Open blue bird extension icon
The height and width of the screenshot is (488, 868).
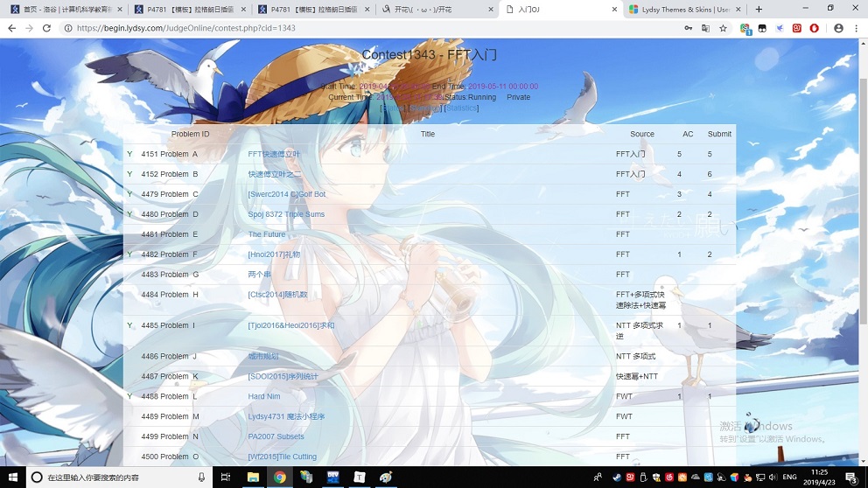[780, 28]
